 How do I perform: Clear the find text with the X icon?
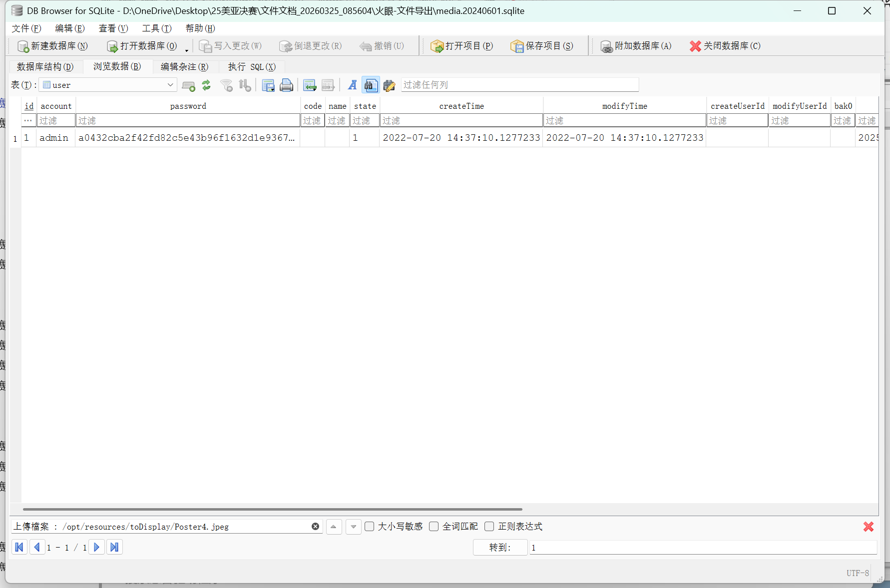pos(315,527)
